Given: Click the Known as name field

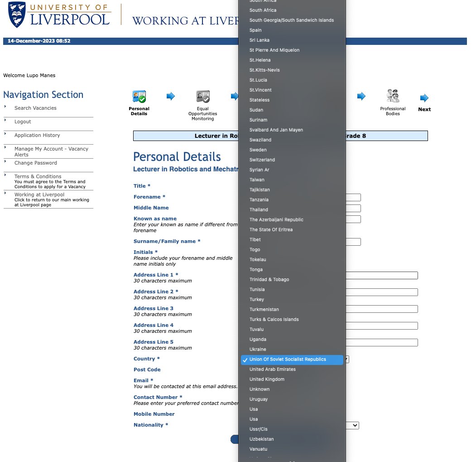Looking at the screenshot, I should pyautogui.click(x=353, y=219).
